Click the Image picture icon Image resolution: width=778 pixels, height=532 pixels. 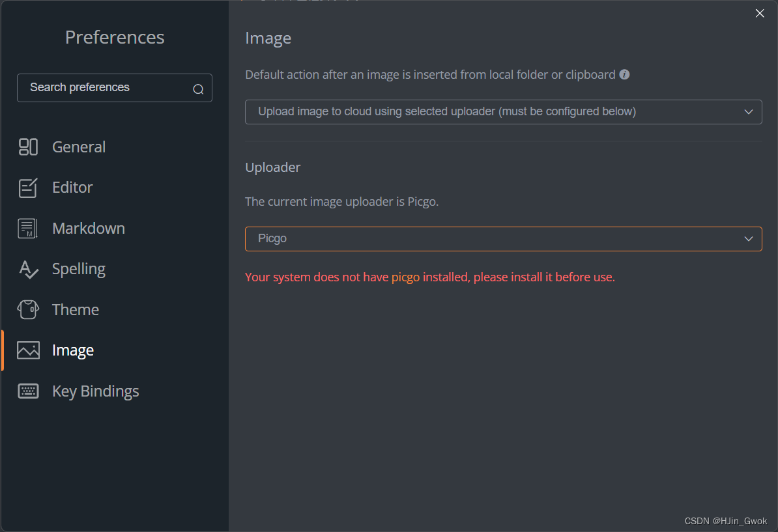[x=28, y=350]
